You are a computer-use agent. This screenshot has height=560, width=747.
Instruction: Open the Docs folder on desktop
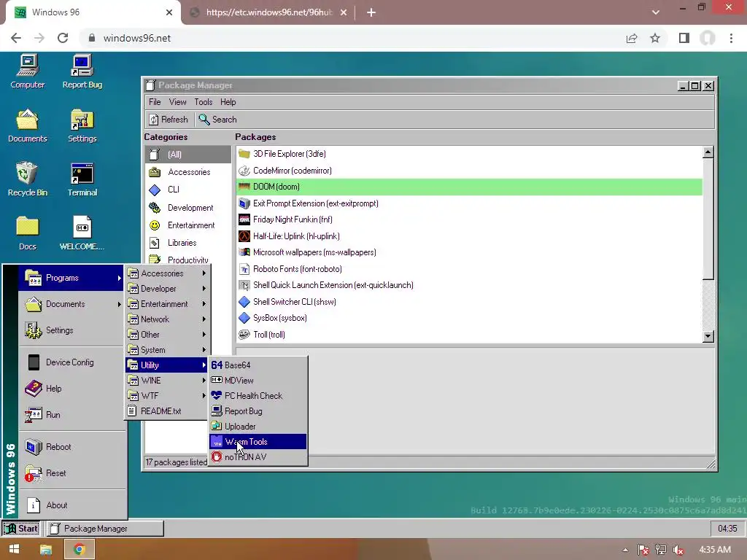coord(28,234)
